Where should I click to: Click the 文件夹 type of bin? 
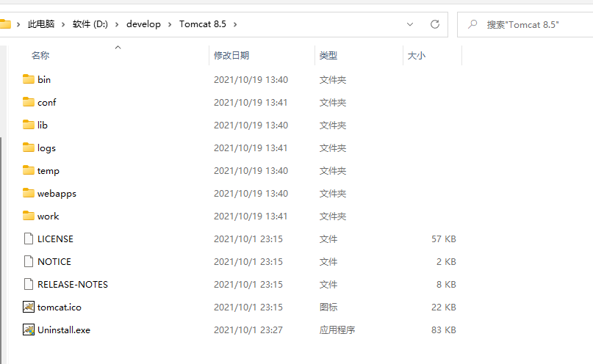click(x=332, y=80)
